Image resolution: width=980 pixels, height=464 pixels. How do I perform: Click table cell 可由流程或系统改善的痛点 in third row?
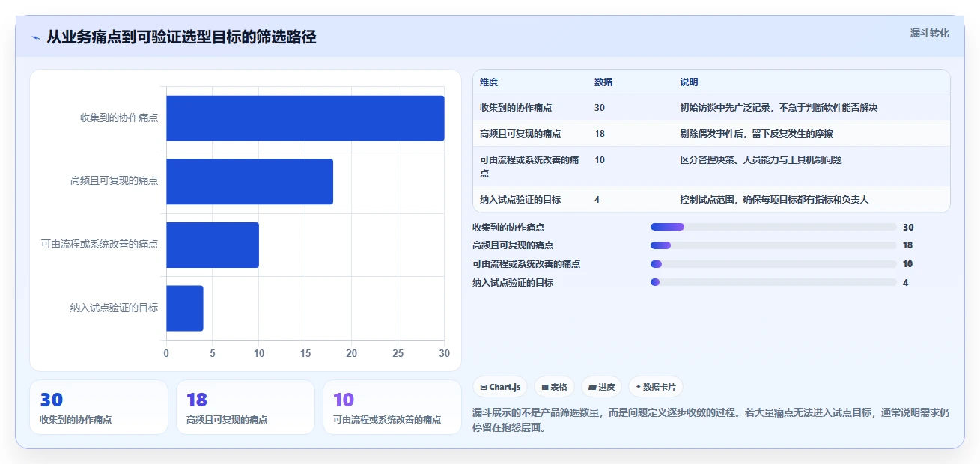coord(529,166)
